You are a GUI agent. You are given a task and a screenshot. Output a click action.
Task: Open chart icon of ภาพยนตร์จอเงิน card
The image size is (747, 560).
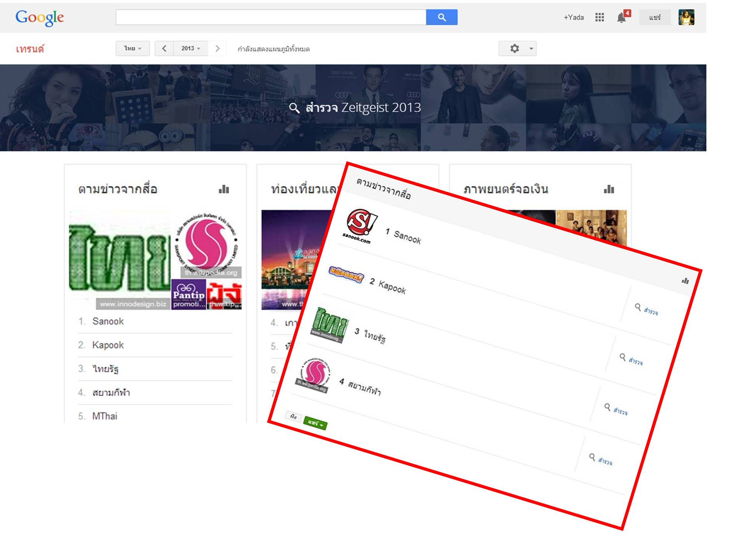609,189
